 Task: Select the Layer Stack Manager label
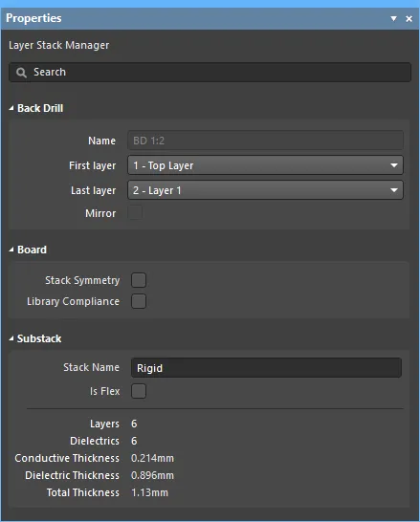[59, 45]
